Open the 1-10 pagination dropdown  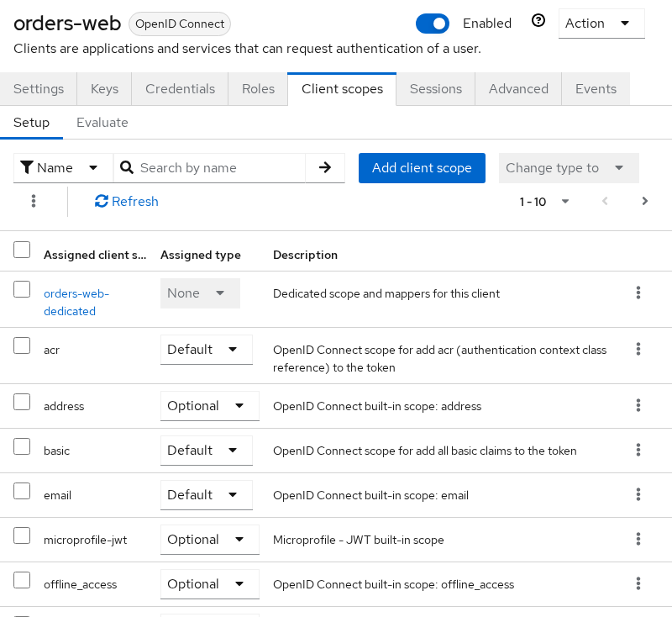[544, 202]
